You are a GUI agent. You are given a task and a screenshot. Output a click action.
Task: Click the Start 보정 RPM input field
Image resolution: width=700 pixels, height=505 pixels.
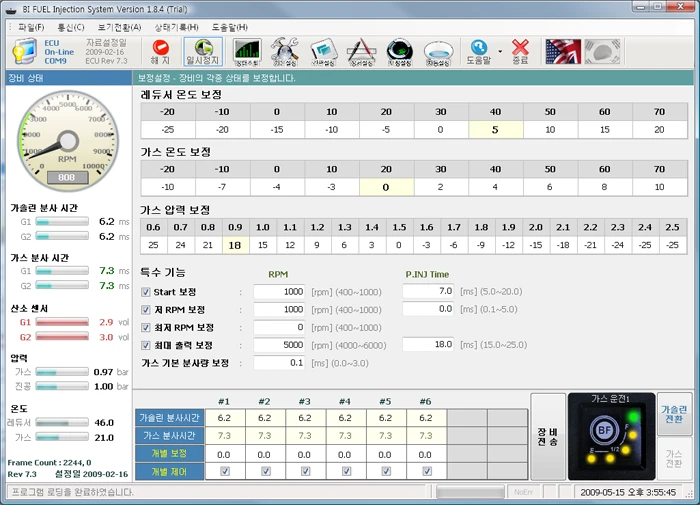point(279,292)
